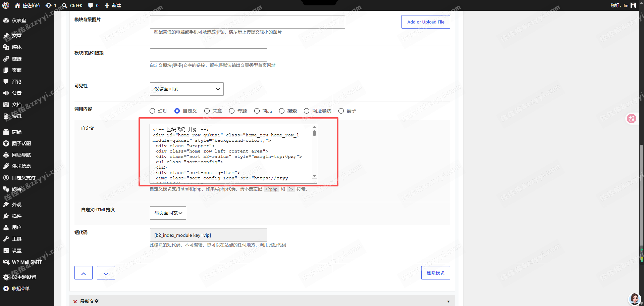Click the WordPress logo icon
Screen dimensions: 644x306
point(6,5)
